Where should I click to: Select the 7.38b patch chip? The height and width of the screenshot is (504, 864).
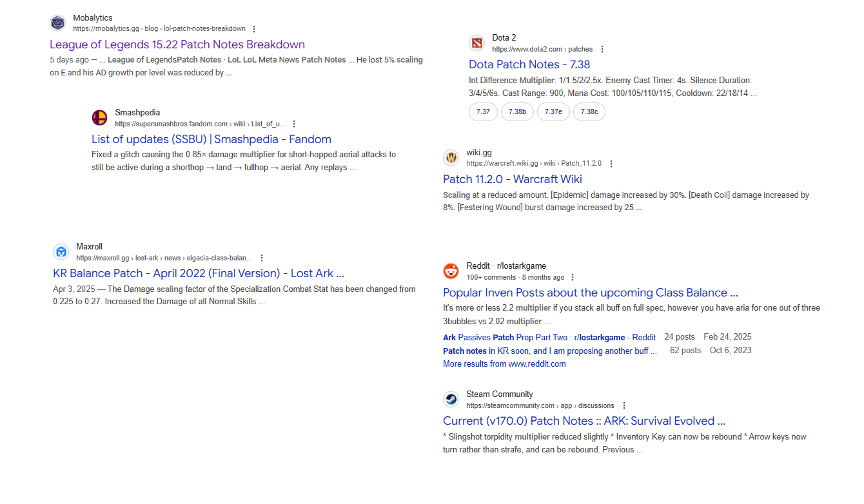(517, 111)
